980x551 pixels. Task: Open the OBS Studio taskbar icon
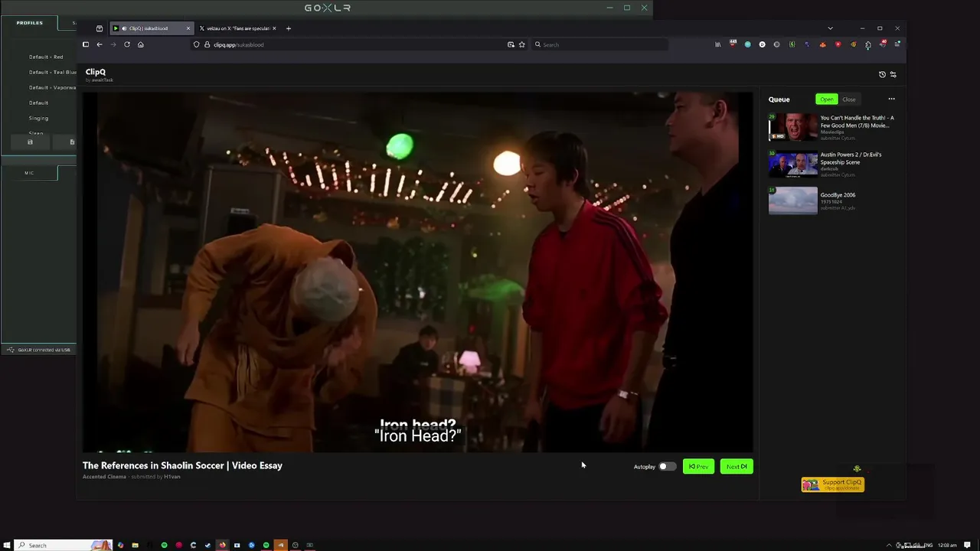click(x=295, y=545)
